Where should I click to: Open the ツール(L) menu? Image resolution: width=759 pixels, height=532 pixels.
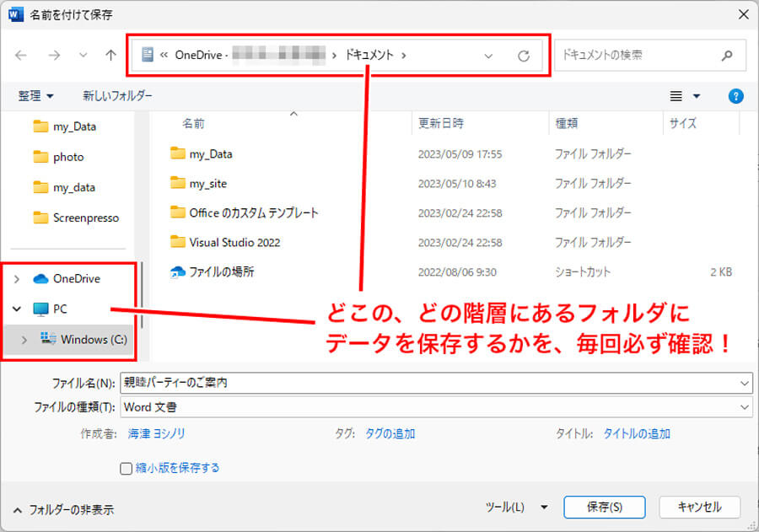tap(516, 508)
